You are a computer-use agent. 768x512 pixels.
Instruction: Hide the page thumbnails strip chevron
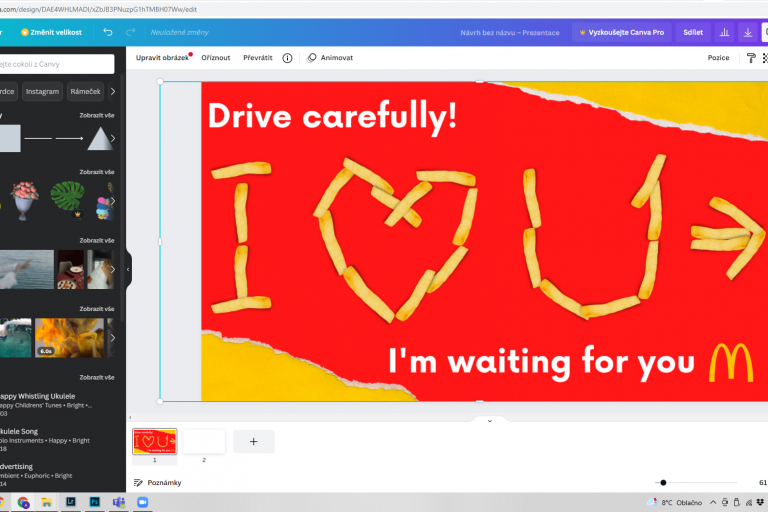[x=489, y=420]
